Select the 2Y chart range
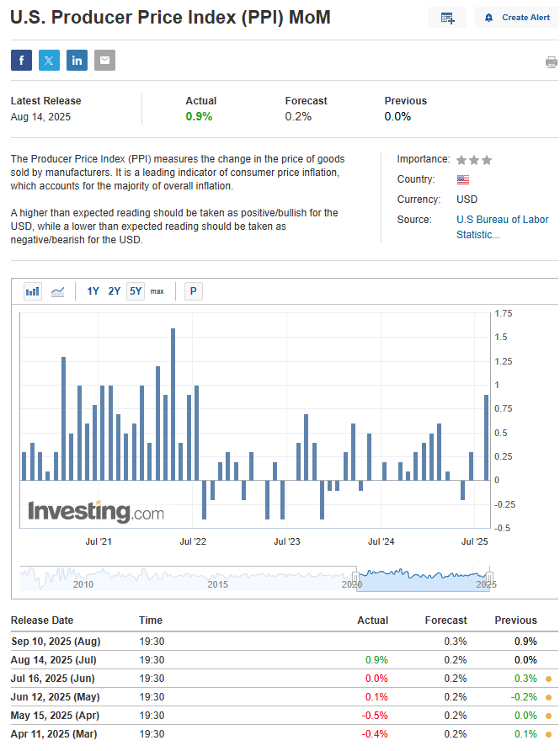 point(115,291)
